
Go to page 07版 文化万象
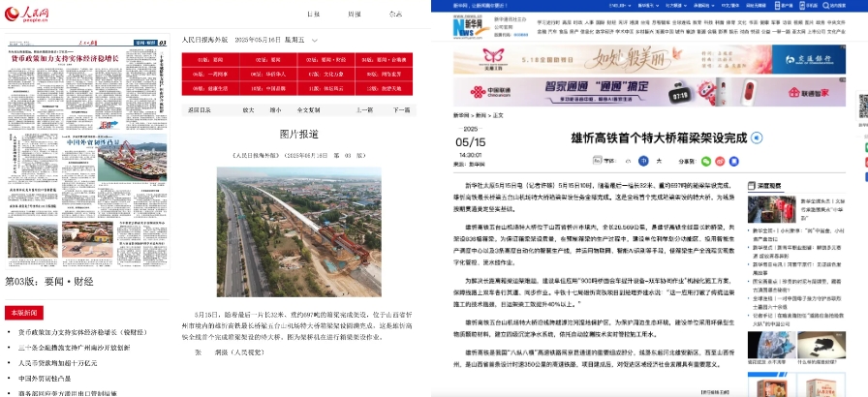(326, 75)
